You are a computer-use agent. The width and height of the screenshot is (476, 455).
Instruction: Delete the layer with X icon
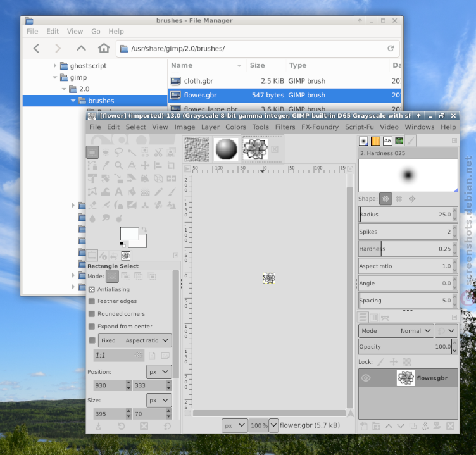click(451, 426)
